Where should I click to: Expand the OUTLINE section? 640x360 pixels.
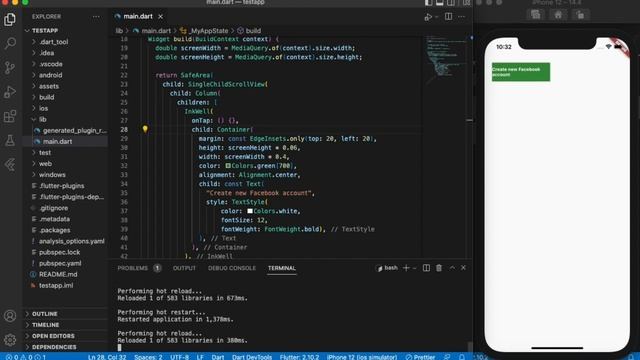pyautogui.click(x=45, y=314)
